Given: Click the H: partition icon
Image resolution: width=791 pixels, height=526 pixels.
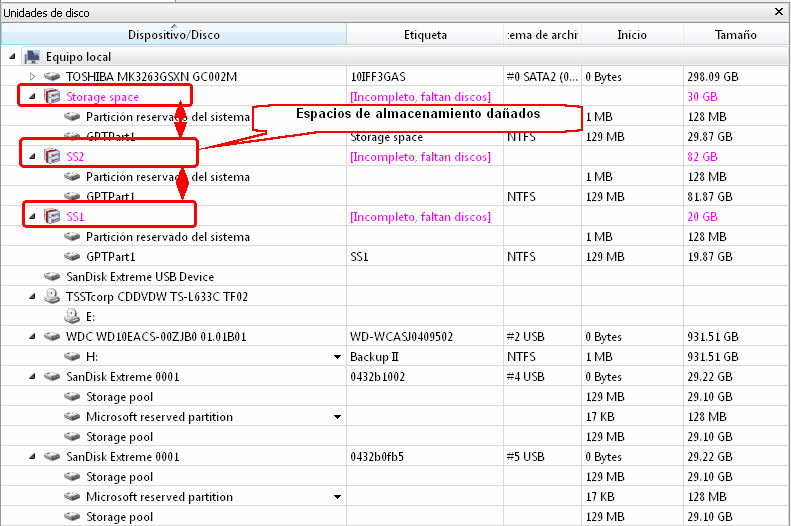Looking at the screenshot, I should coord(72,357).
